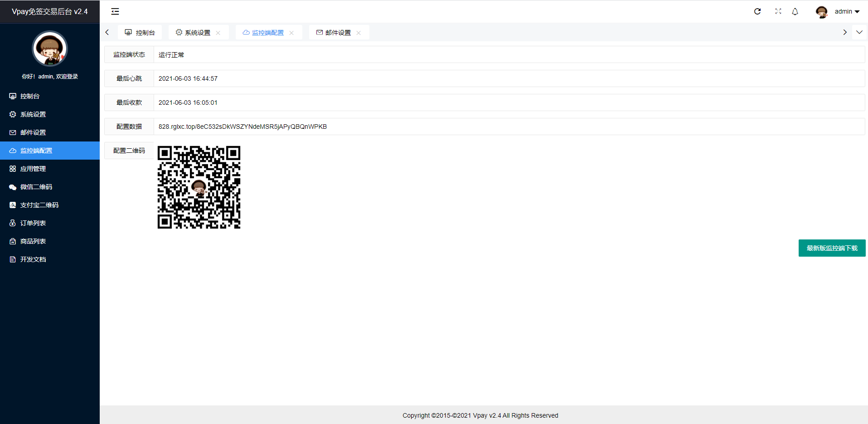Click the refresh icon in top bar
This screenshot has width=868, height=424.
[757, 11]
